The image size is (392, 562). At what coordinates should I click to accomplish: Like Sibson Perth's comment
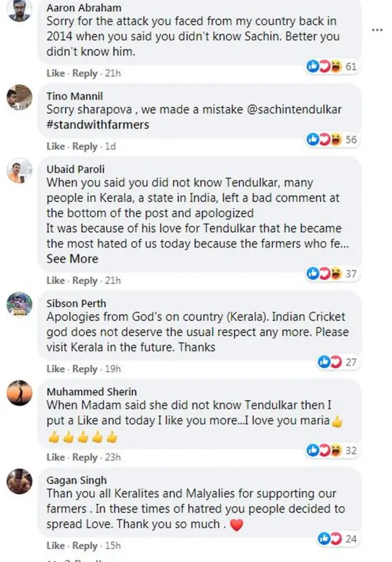coord(55,369)
